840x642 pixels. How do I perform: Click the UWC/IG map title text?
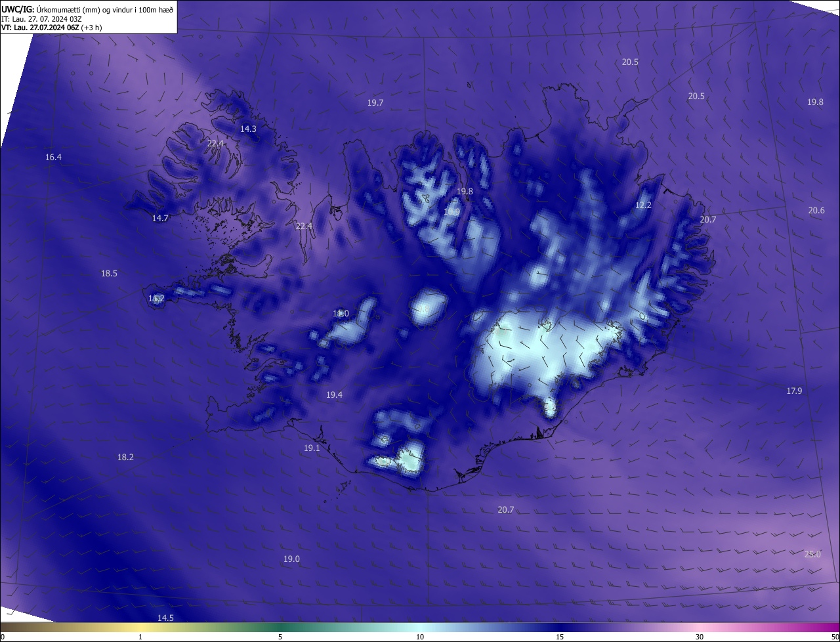coord(87,9)
